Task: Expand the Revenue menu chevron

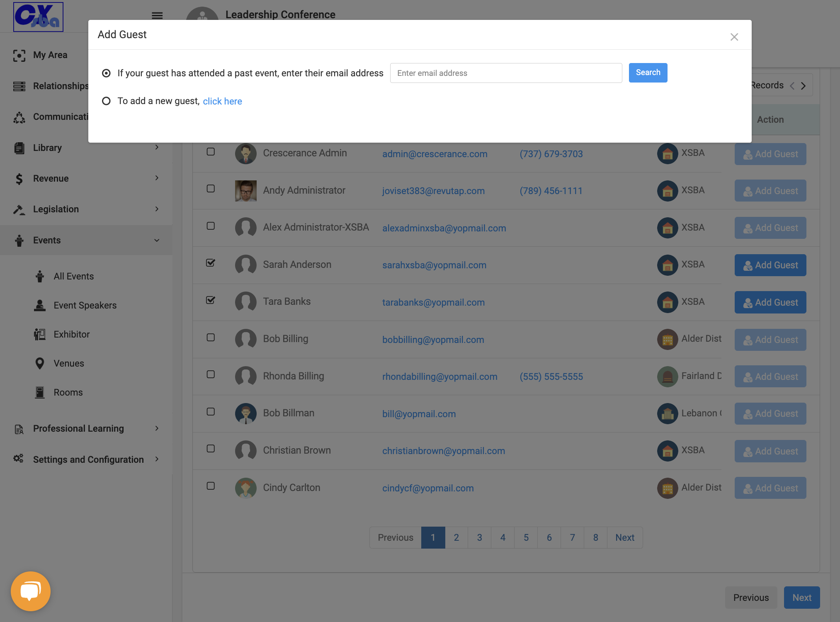Action: 157,178
